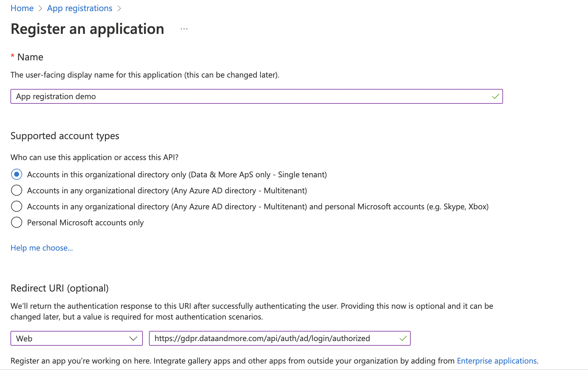Click the chevron after App registrations breadcrumb
Image resolution: width=588 pixels, height=370 pixels.
tap(119, 8)
